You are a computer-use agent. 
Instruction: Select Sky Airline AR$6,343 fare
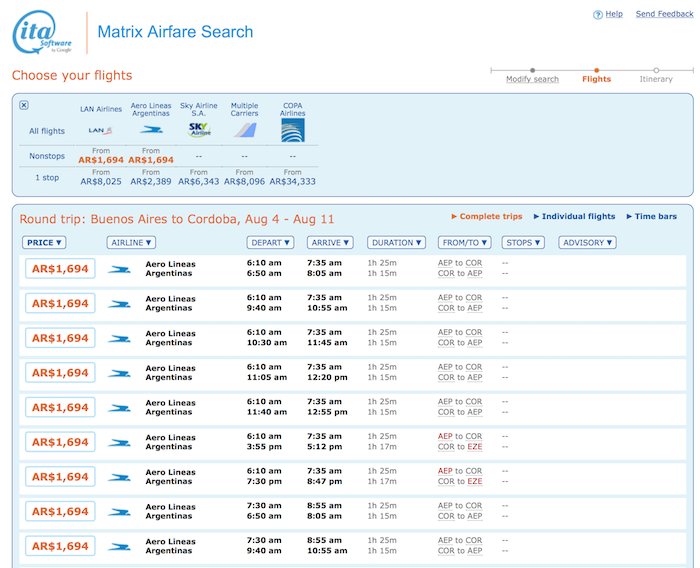tap(199, 181)
